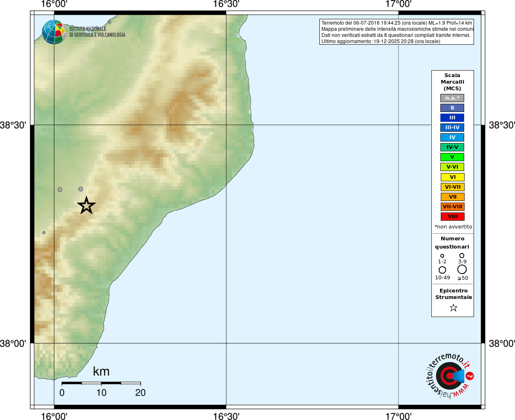
Task: Click the epicenter star marker on the map
Action: [86, 205]
